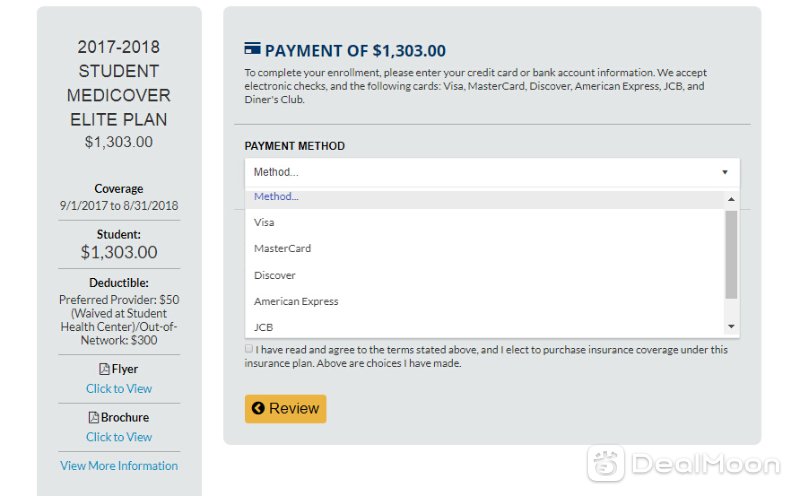Check the agree to terms checkbox
800x496 pixels.
click(248, 349)
